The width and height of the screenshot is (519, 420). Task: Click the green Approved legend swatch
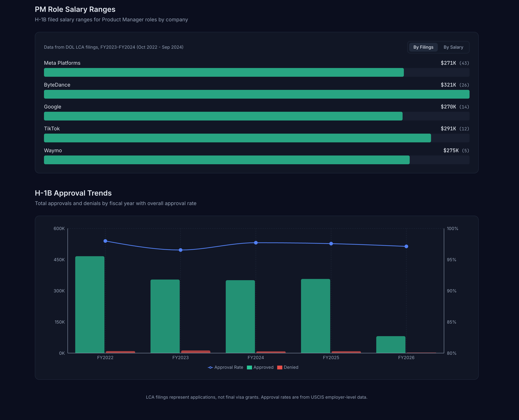coord(249,367)
